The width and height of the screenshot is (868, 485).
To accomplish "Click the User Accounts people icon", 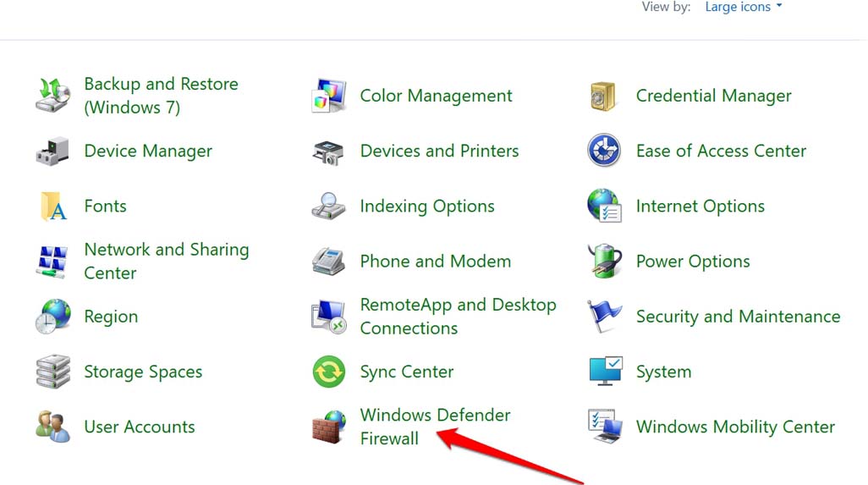I will [x=52, y=427].
